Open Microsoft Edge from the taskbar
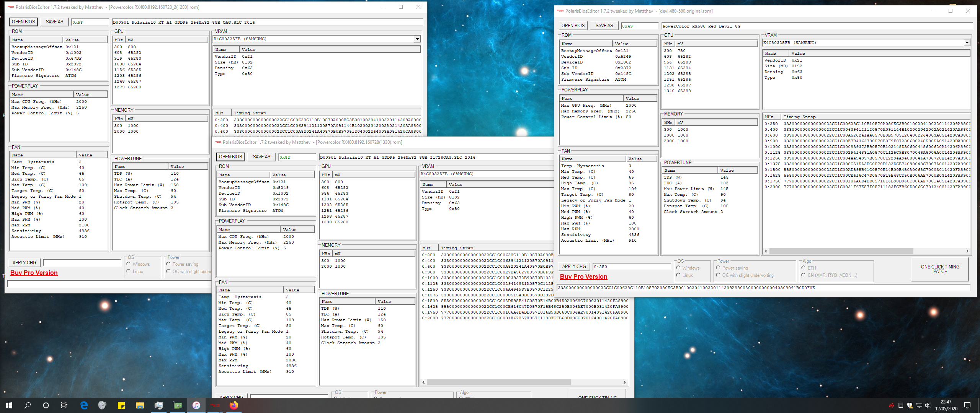The height and width of the screenshot is (413, 980). tap(83, 405)
